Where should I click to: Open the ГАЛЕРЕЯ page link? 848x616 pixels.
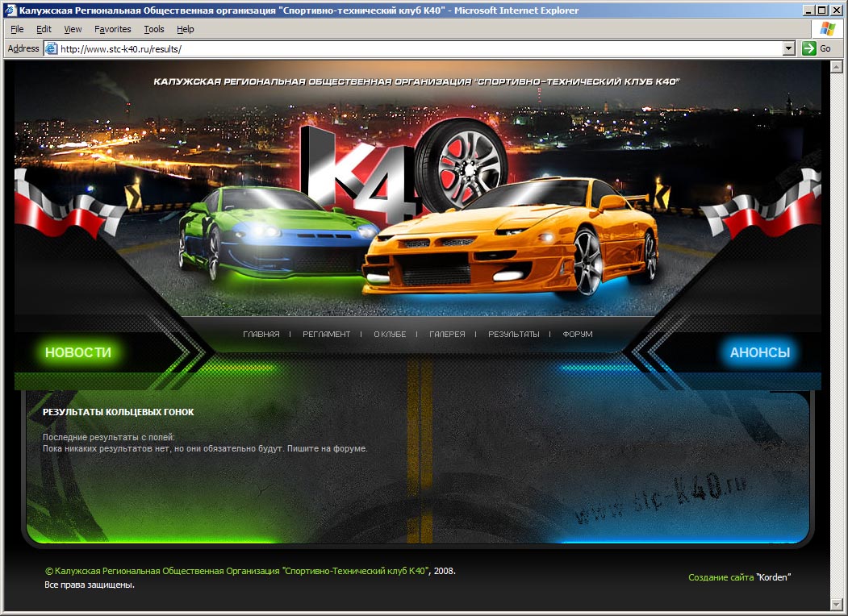447,334
